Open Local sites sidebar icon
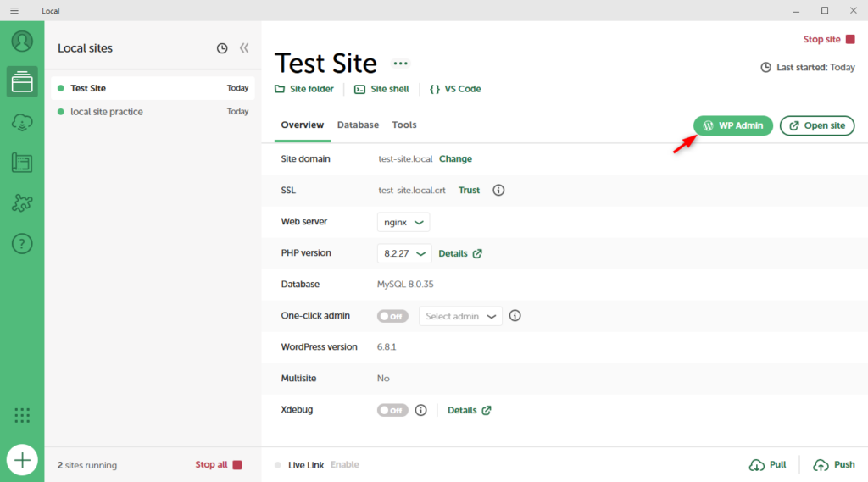Image resolution: width=868 pixels, height=482 pixels. 22,82
